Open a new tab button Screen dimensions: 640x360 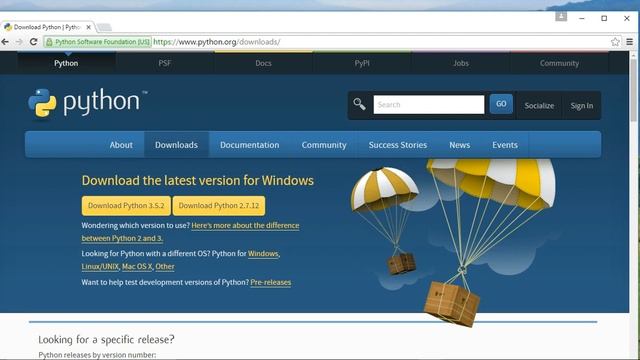[104, 27]
